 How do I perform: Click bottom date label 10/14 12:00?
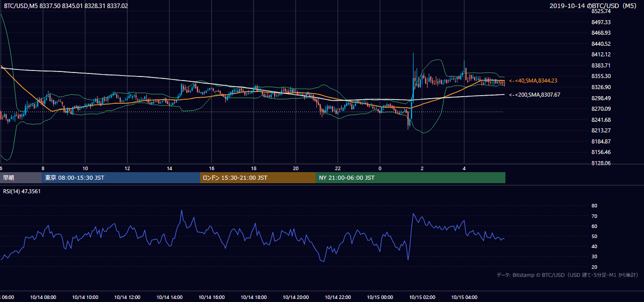click(127, 297)
